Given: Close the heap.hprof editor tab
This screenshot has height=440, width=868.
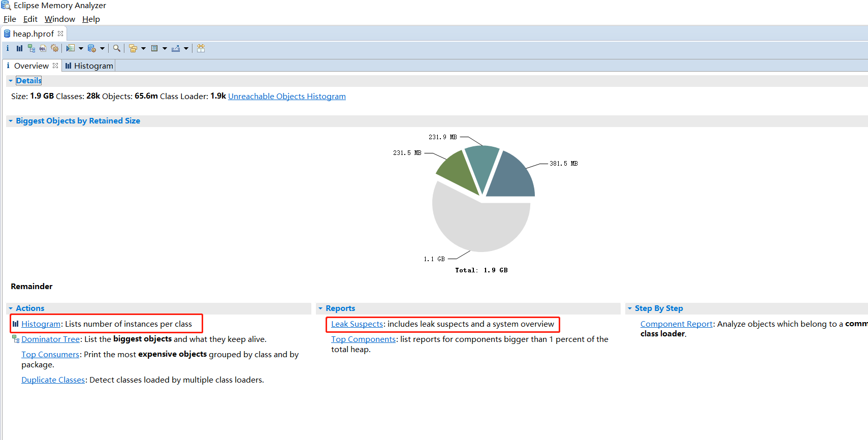Looking at the screenshot, I should coord(60,34).
